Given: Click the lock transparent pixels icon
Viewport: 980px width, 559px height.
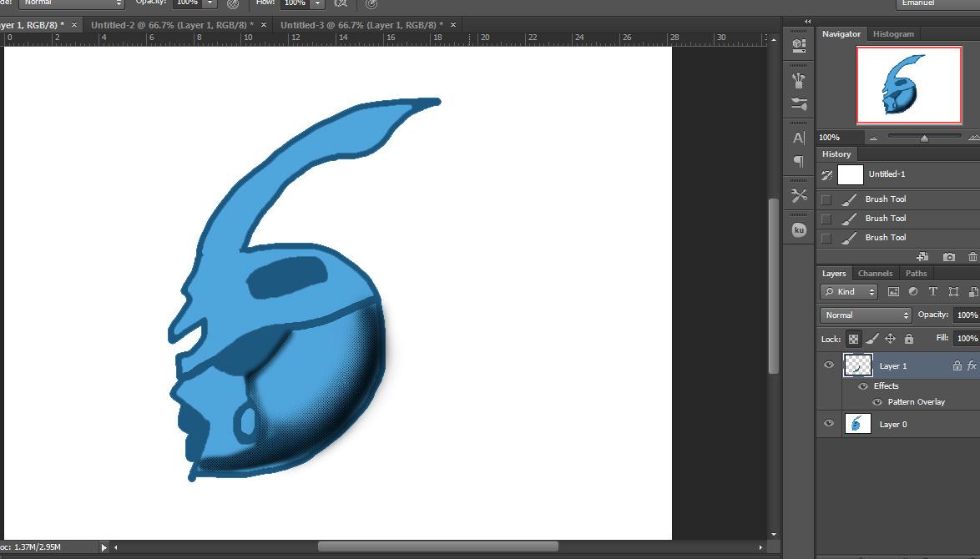Looking at the screenshot, I should coord(853,339).
